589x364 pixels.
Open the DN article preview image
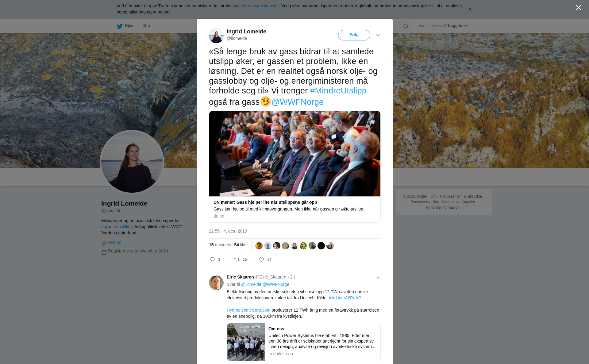click(295, 154)
